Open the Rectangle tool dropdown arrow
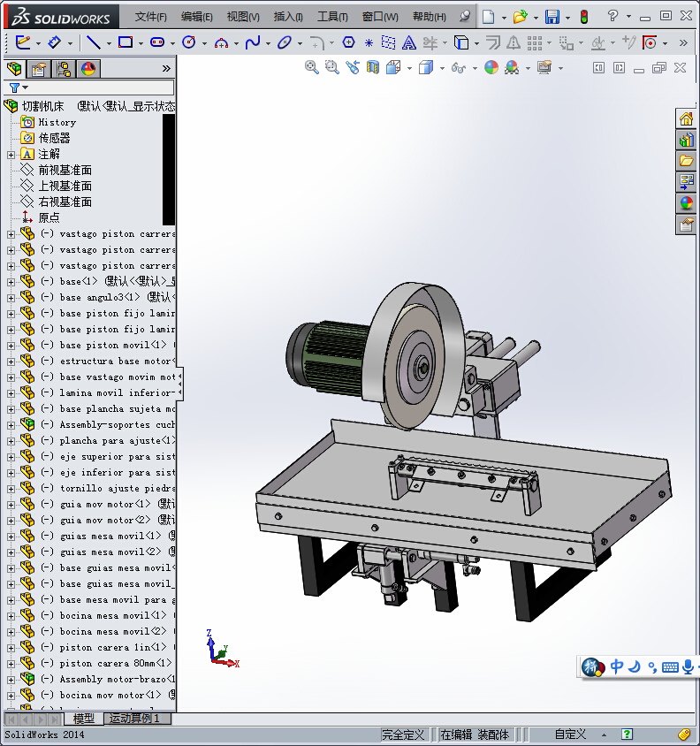The width and height of the screenshot is (700, 746). point(141,43)
